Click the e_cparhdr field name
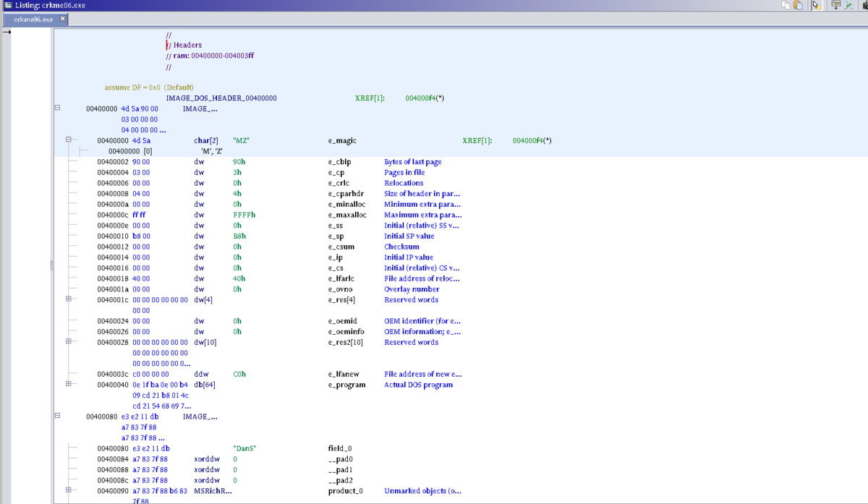Viewport: 868px width, 504px height. [346, 194]
